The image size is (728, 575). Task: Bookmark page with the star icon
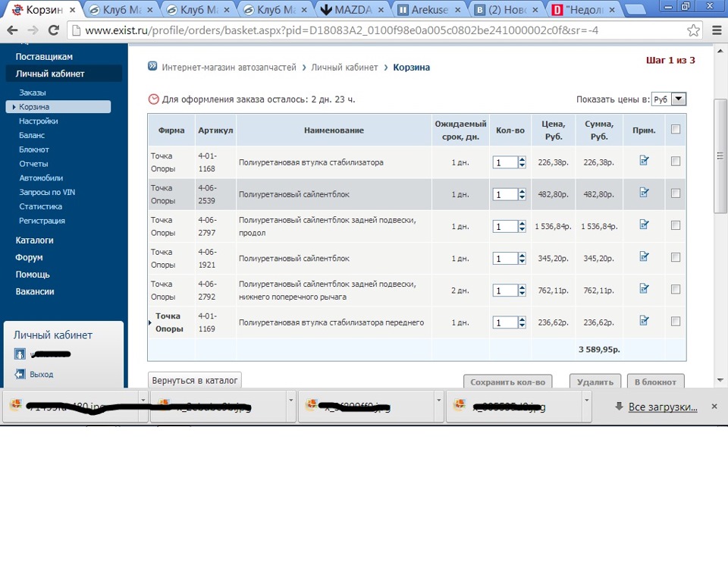[x=693, y=30]
